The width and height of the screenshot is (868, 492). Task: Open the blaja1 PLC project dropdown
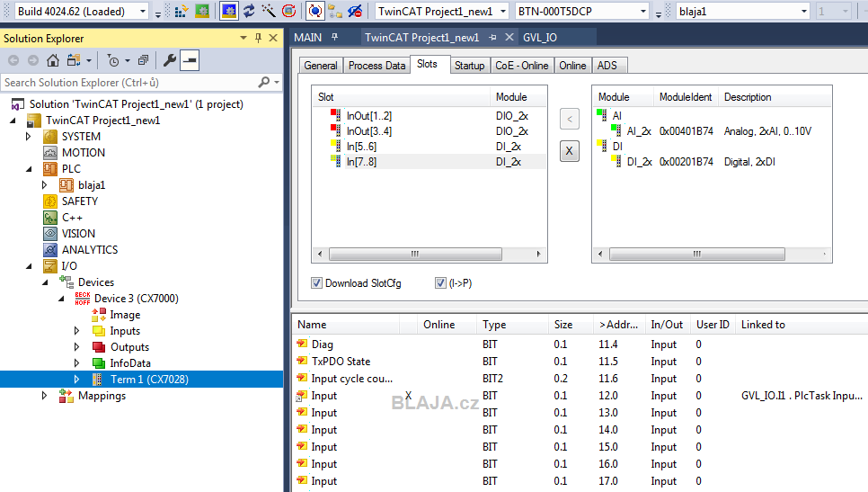click(804, 11)
